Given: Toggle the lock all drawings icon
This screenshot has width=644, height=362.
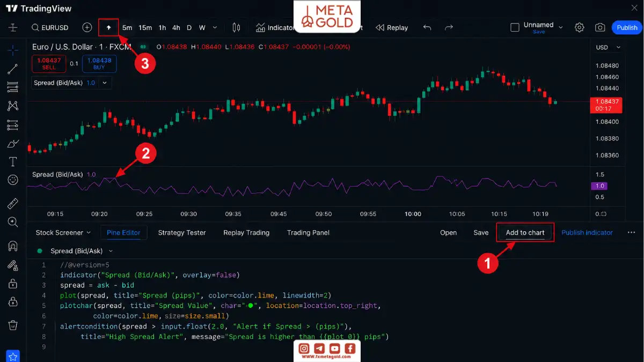Looking at the screenshot, I should coord(13,284).
